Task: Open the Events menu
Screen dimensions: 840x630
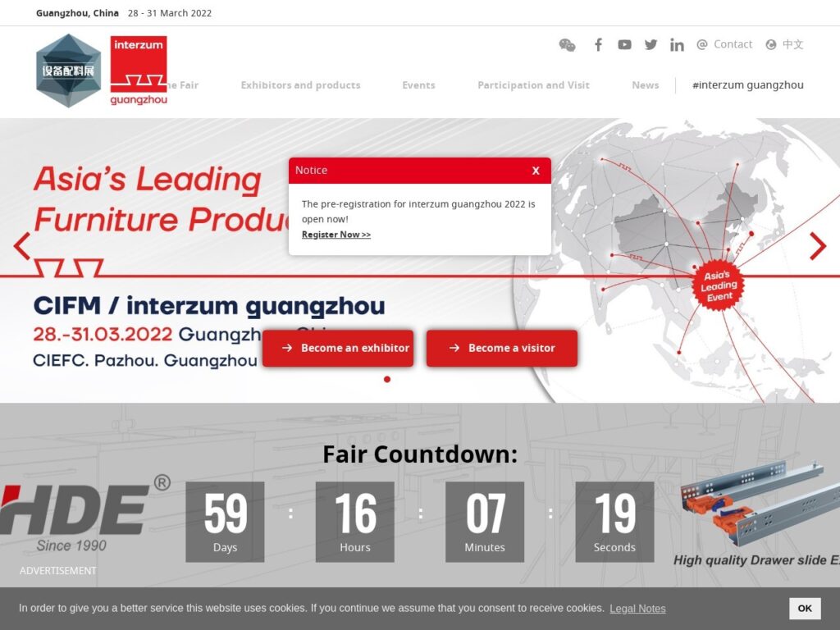Action: pyautogui.click(x=418, y=85)
